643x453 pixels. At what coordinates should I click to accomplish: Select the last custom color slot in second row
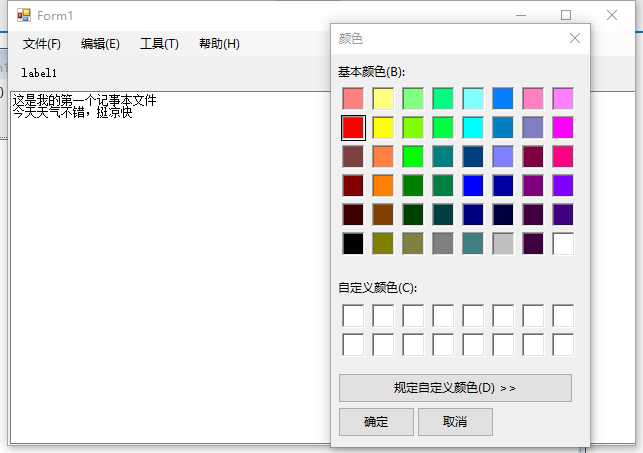point(563,345)
